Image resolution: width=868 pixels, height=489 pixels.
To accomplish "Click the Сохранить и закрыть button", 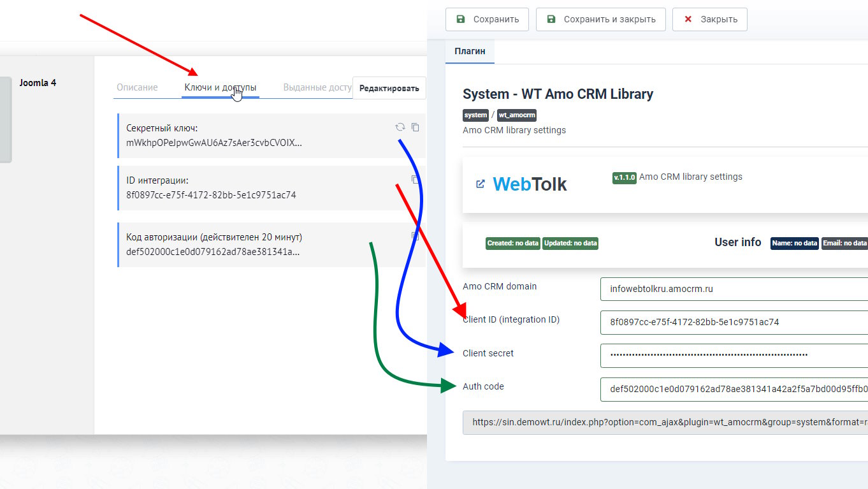I will tap(600, 19).
